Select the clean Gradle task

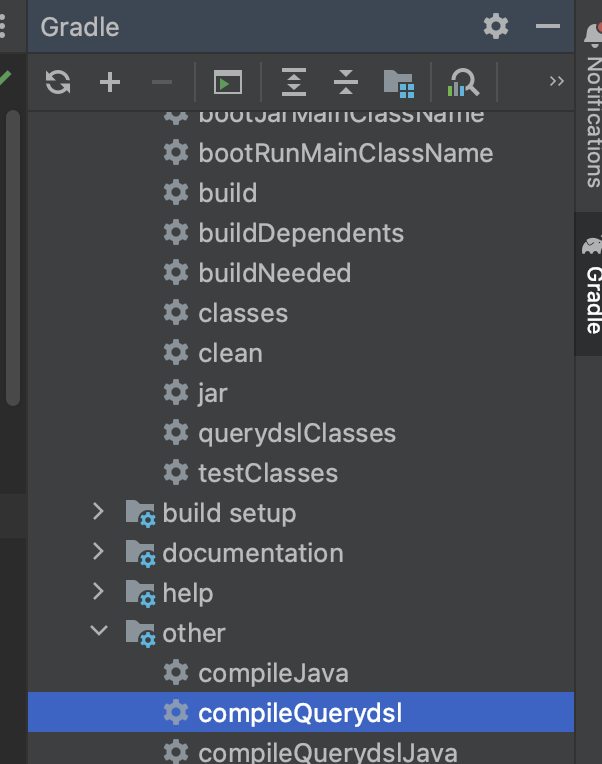[x=230, y=353]
